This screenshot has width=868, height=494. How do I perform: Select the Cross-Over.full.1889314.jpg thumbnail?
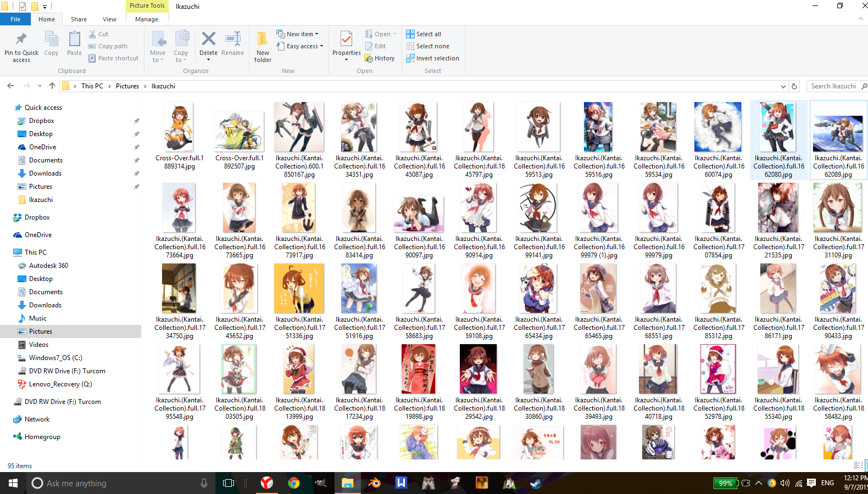pyautogui.click(x=179, y=127)
